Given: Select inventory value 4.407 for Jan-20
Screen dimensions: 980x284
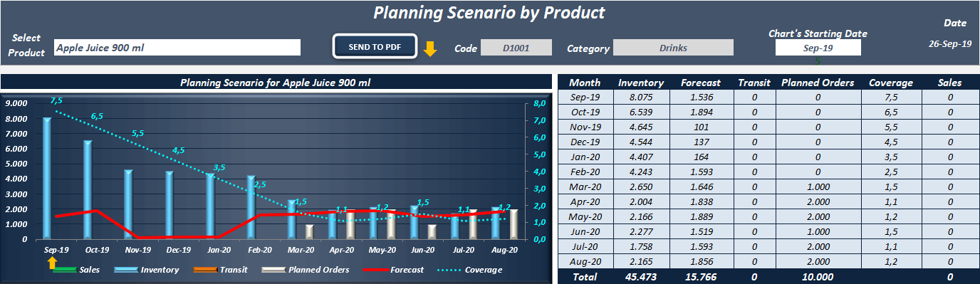Looking at the screenshot, I should click(x=641, y=157).
